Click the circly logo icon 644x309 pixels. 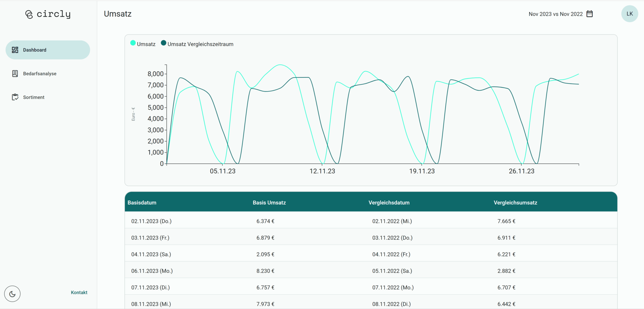tap(29, 14)
